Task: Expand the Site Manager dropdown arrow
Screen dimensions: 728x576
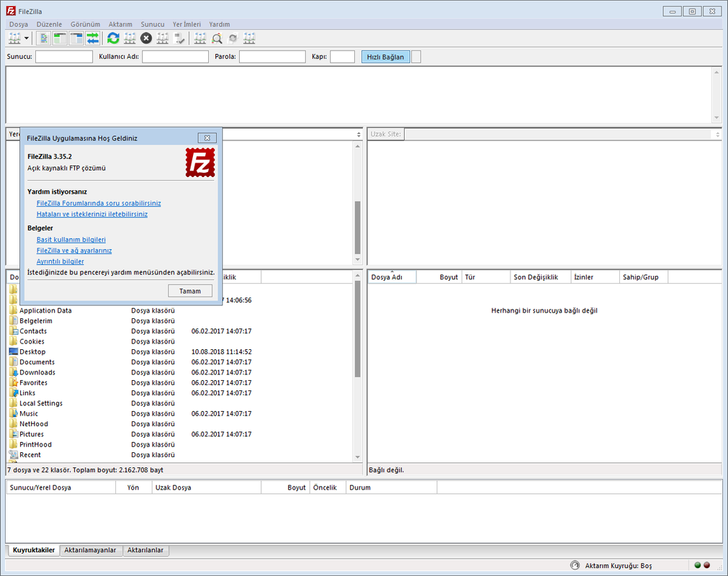Action: 27,39
